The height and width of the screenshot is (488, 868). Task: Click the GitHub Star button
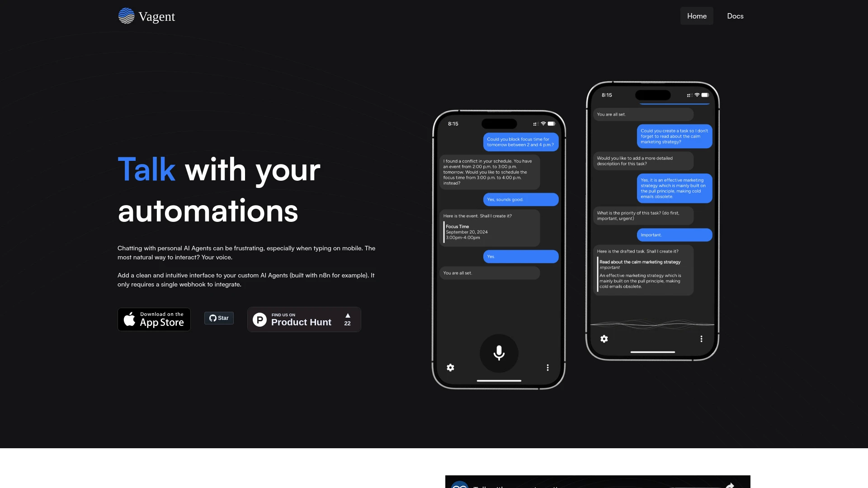click(219, 318)
